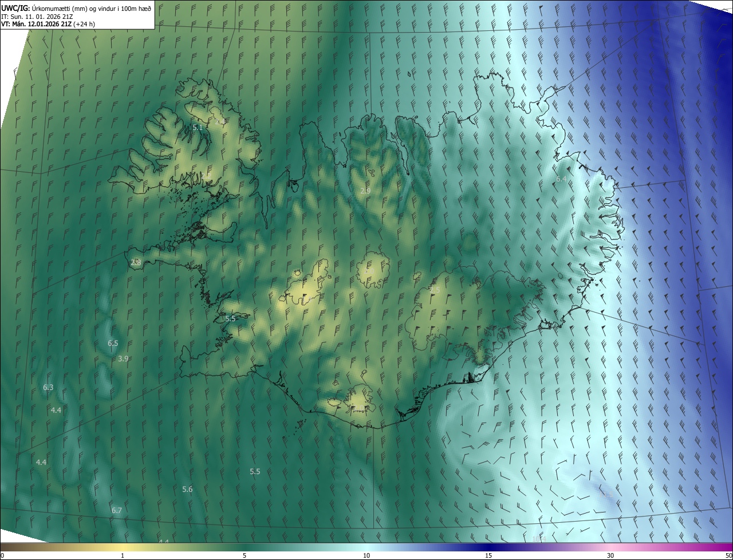Click the 5.6 value over the southern sea
This screenshot has height=560, width=733.
point(187,489)
